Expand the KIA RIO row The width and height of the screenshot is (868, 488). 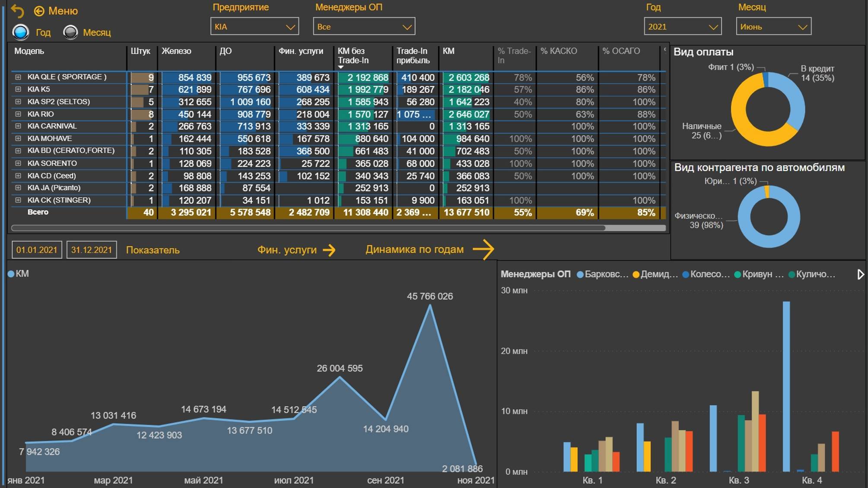click(x=18, y=114)
